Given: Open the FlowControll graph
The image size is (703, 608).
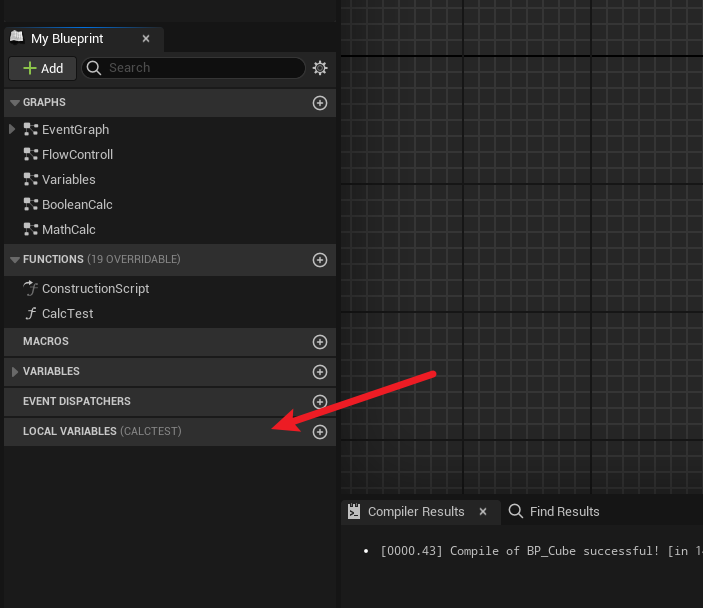Looking at the screenshot, I should click(x=77, y=154).
